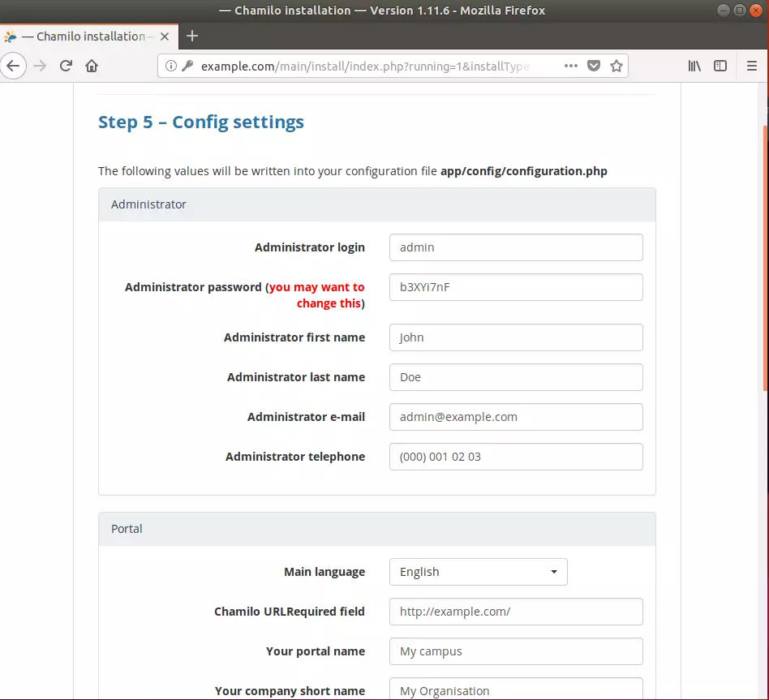The image size is (769, 700).
Task: Click the app/config/configuration.php file name
Action: click(x=524, y=171)
